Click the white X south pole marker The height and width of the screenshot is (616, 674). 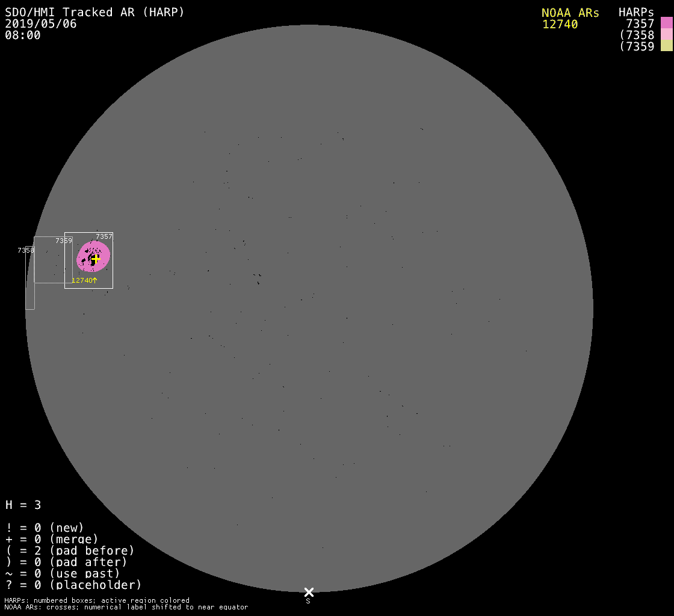point(309,592)
